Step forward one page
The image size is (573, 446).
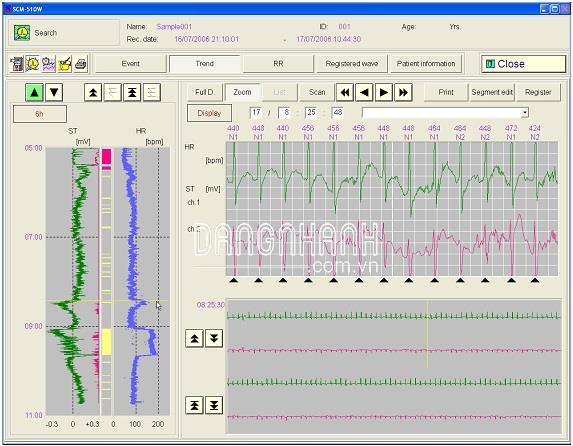[x=384, y=92]
